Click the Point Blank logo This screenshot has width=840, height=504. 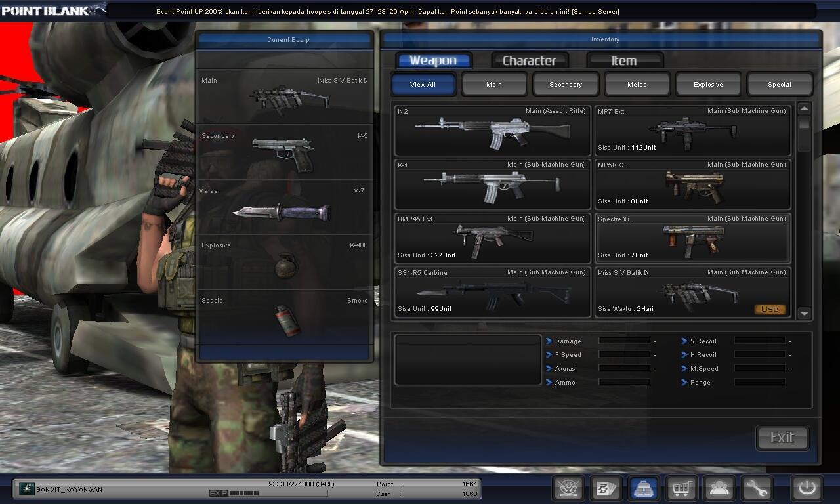pos(52,10)
